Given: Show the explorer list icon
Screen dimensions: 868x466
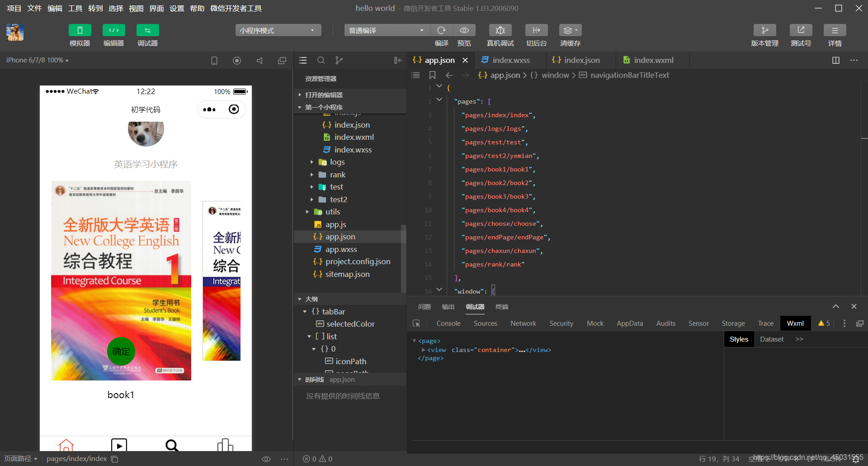Looking at the screenshot, I should click(303, 60).
